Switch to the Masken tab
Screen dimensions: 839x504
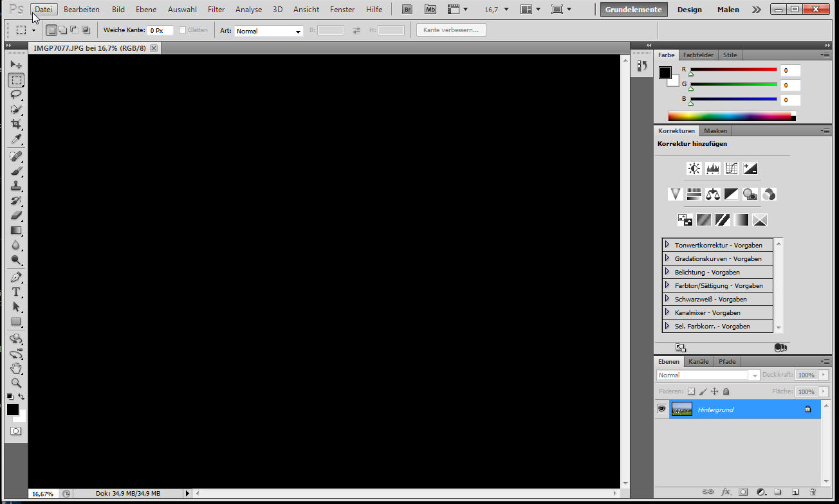(715, 130)
